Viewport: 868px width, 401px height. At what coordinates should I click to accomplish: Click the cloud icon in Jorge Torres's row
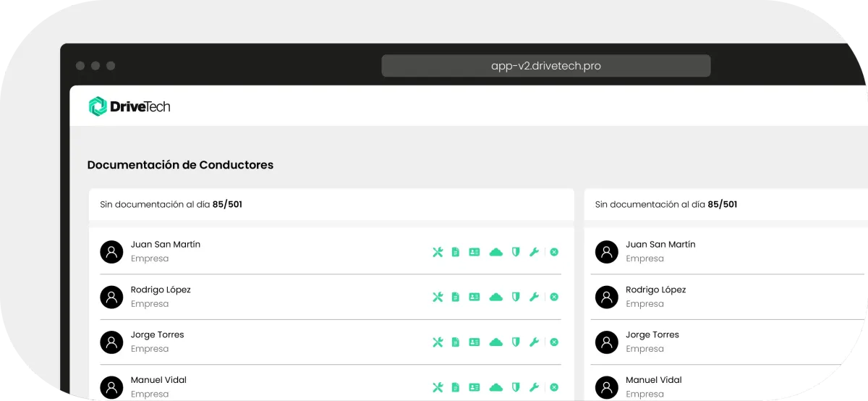tap(495, 342)
